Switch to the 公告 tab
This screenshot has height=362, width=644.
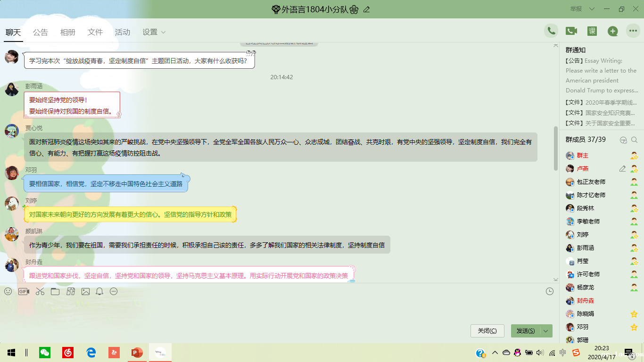click(x=41, y=32)
